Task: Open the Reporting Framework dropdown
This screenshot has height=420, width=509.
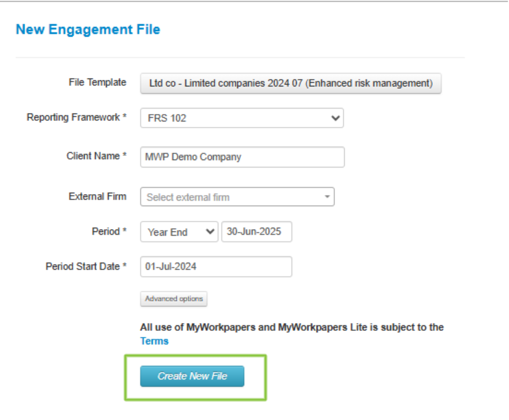Action: click(242, 117)
